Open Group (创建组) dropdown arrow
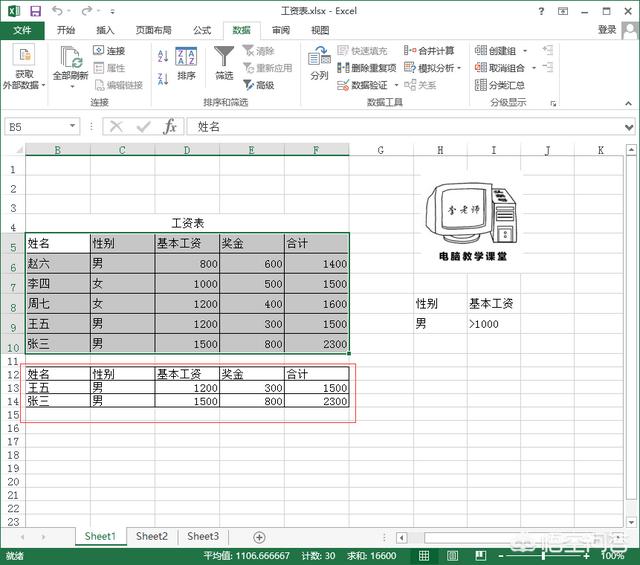 pyautogui.click(x=525, y=51)
